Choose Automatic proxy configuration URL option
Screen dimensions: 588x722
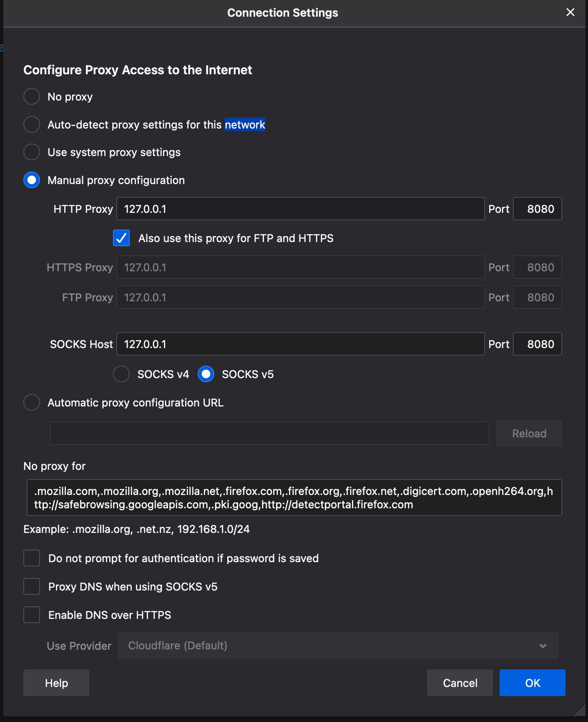click(32, 402)
